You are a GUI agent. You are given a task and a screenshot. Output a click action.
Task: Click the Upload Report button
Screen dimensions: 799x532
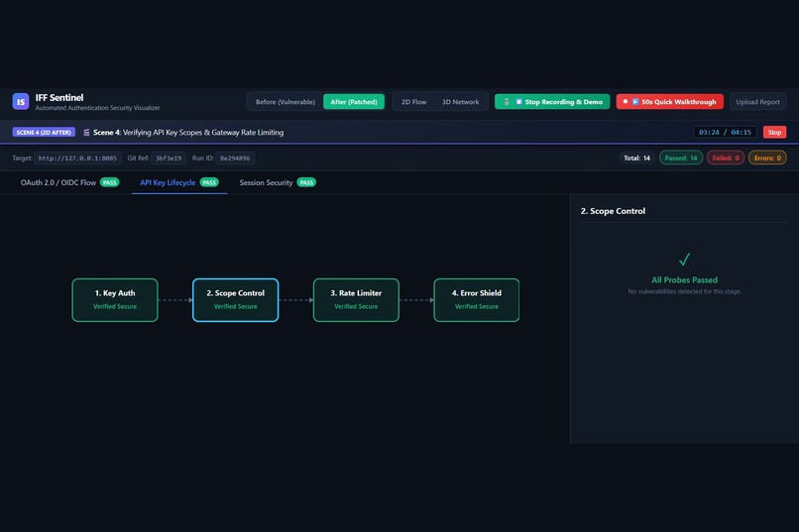pyautogui.click(x=757, y=102)
